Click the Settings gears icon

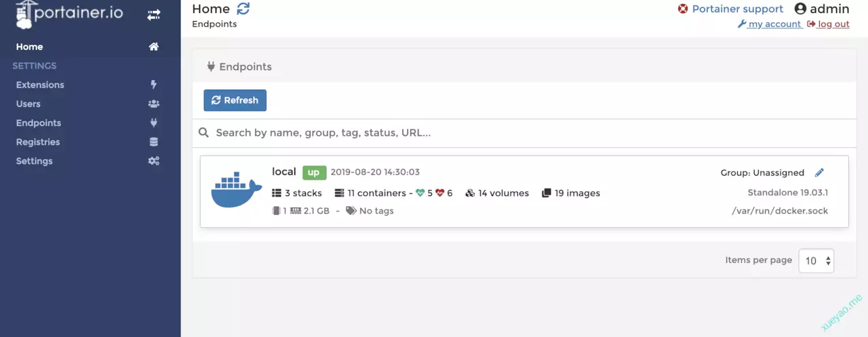coord(154,161)
